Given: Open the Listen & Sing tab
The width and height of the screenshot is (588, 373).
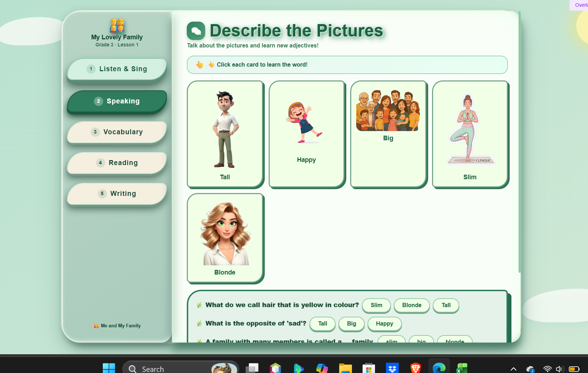Looking at the screenshot, I should [117, 69].
